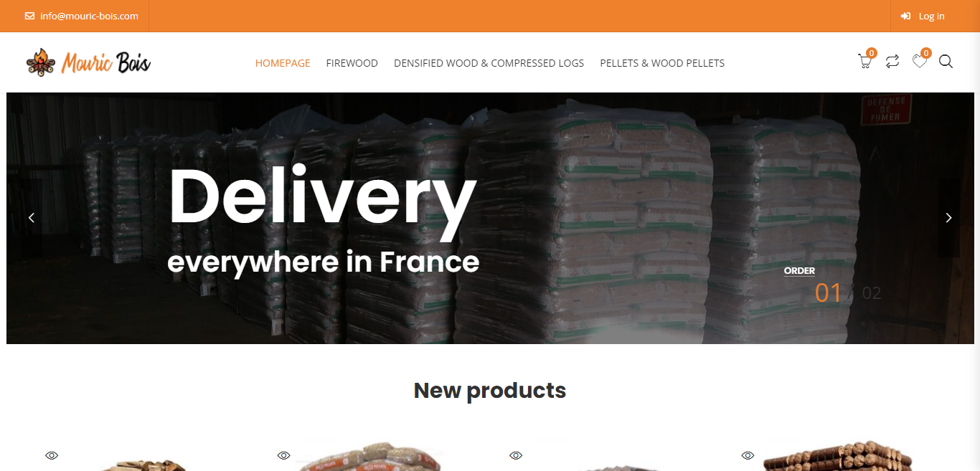The image size is (980, 471).
Task: Click the Log in link
Action: (931, 16)
